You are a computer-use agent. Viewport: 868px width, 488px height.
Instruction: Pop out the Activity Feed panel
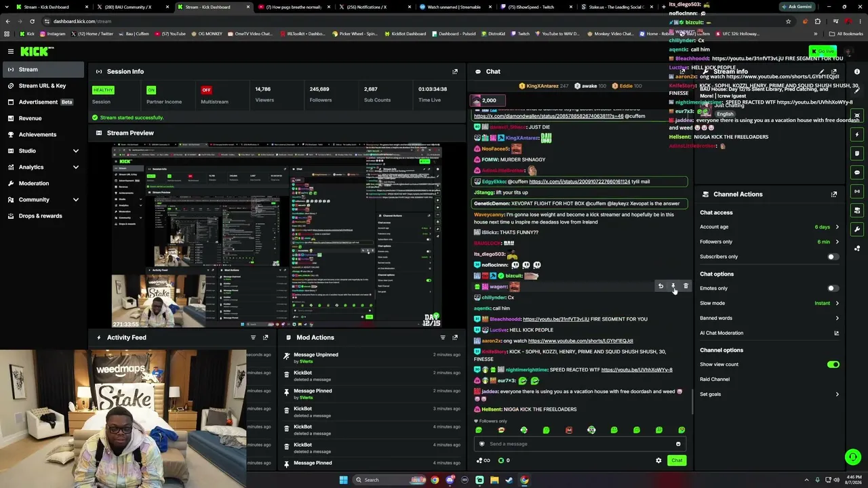pos(265,338)
